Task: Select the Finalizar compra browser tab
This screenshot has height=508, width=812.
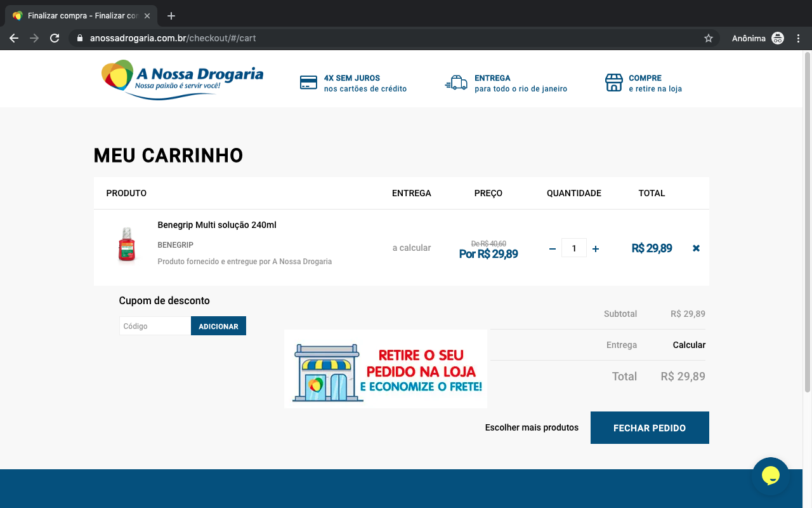Action: pos(81,16)
